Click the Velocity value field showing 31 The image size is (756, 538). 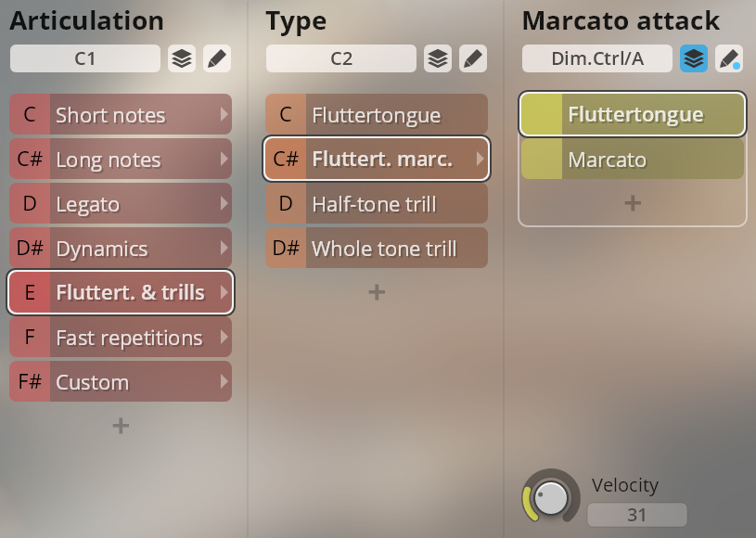(x=637, y=515)
